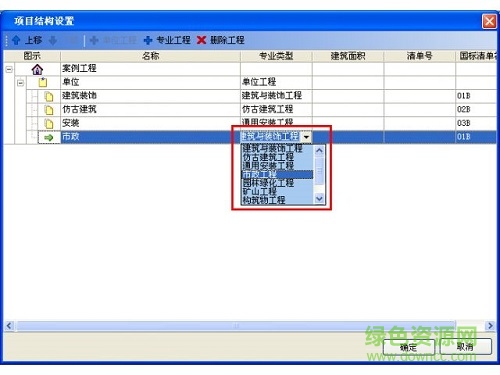Click the 名称 column header

(150, 56)
